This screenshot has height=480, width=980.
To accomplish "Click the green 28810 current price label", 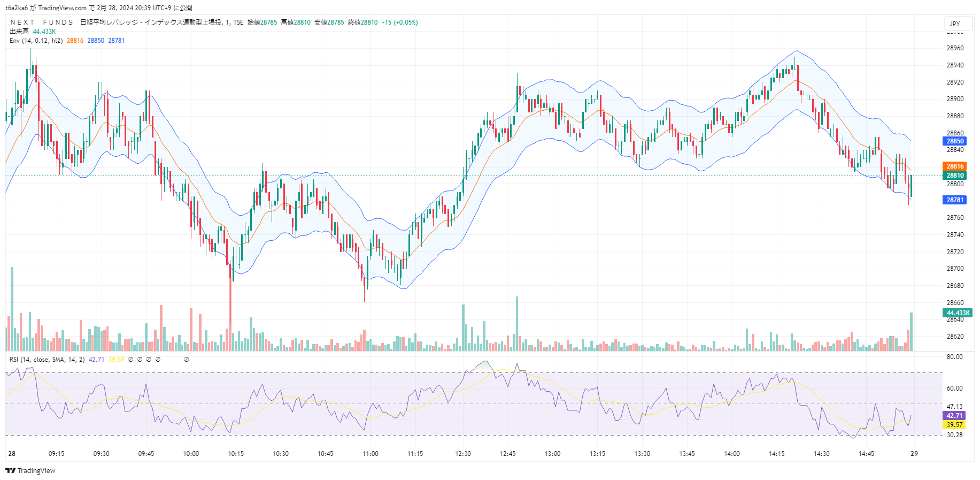I will (x=955, y=175).
